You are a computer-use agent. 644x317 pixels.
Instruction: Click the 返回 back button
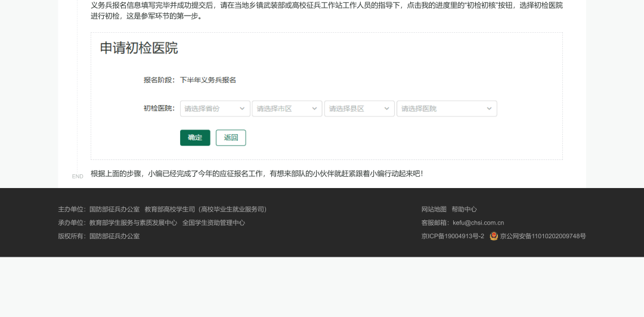231,138
